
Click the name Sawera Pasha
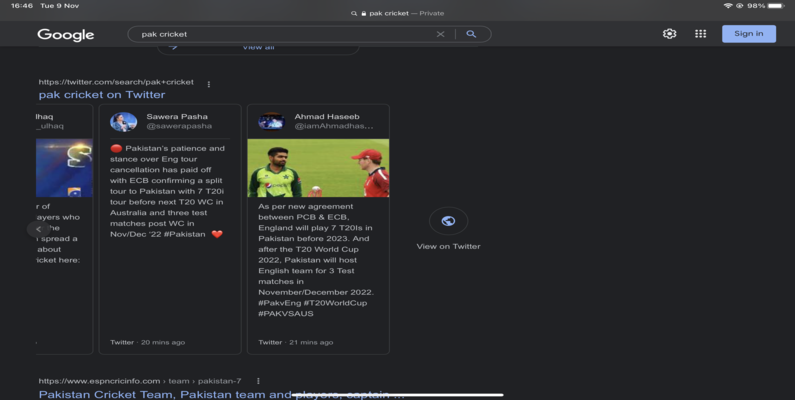177,116
